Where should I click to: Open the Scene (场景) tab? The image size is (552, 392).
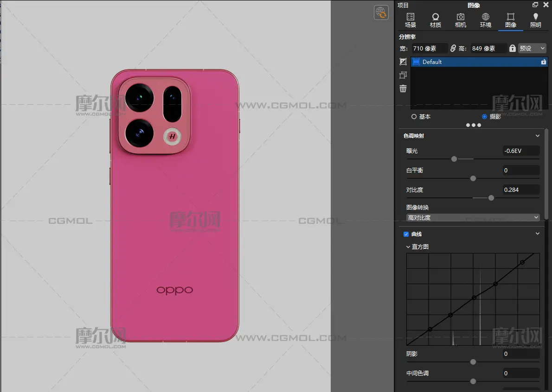coord(410,20)
